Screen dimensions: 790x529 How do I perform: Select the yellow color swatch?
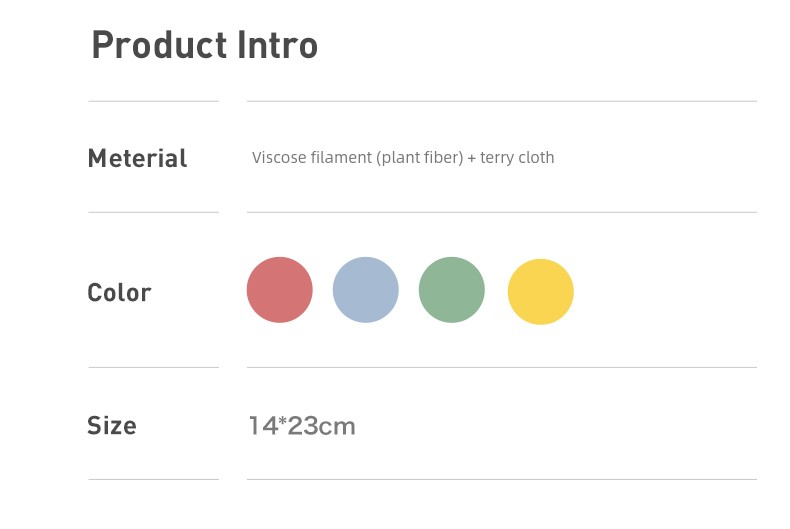tap(541, 292)
